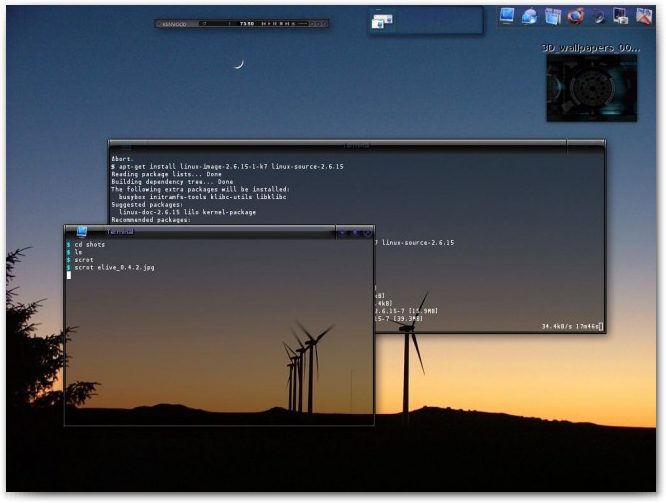Click the monitor icon in the top launcher

(507, 15)
